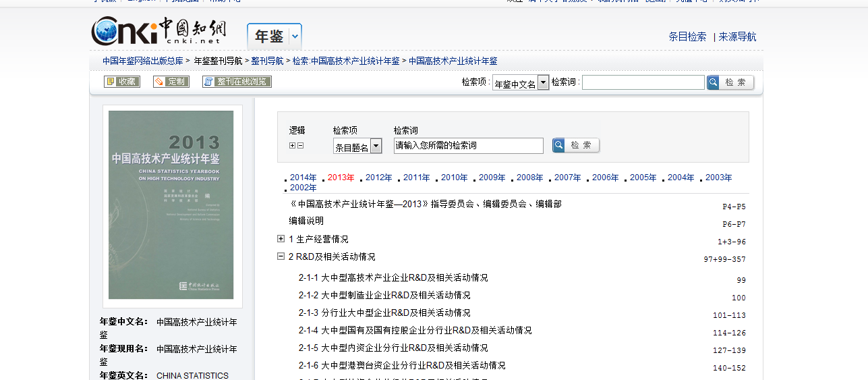868x380 pixels.
Task: Click the panel 检索 search button
Action: (576, 145)
